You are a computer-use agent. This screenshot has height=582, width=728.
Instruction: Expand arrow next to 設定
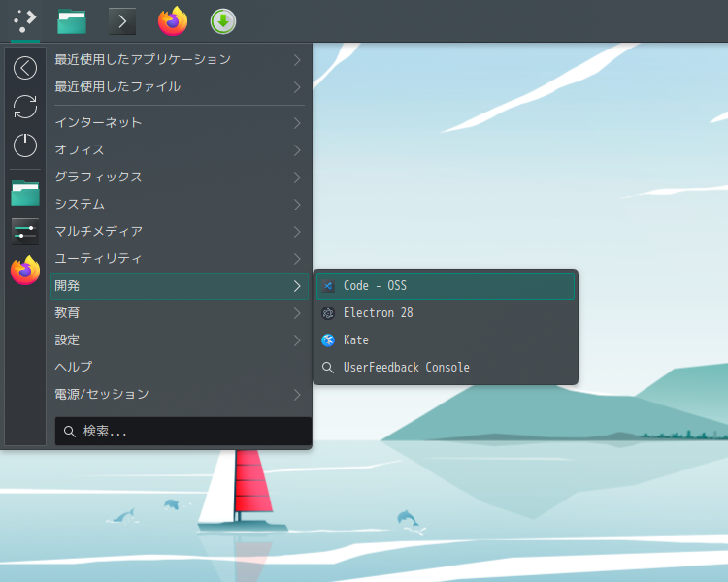[297, 340]
